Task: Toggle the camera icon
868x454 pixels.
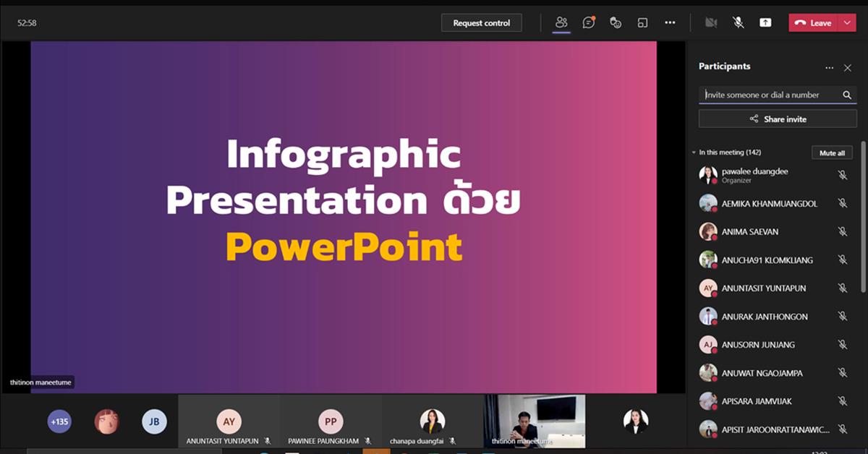Action: pyautogui.click(x=711, y=22)
